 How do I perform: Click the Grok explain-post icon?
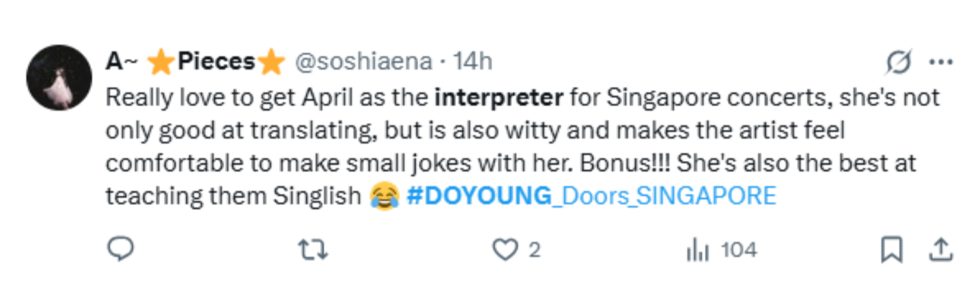point(899,62)
